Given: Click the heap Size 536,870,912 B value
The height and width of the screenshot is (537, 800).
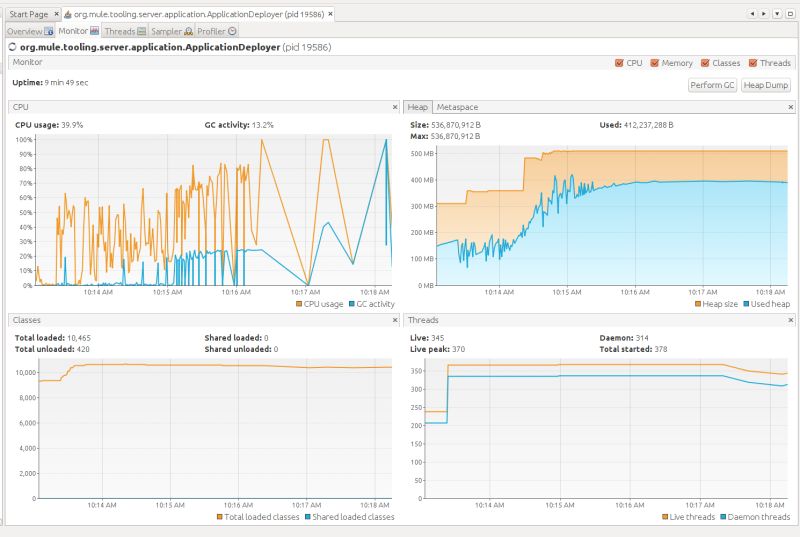Looking at the screenshot, I should click(455, 125).
